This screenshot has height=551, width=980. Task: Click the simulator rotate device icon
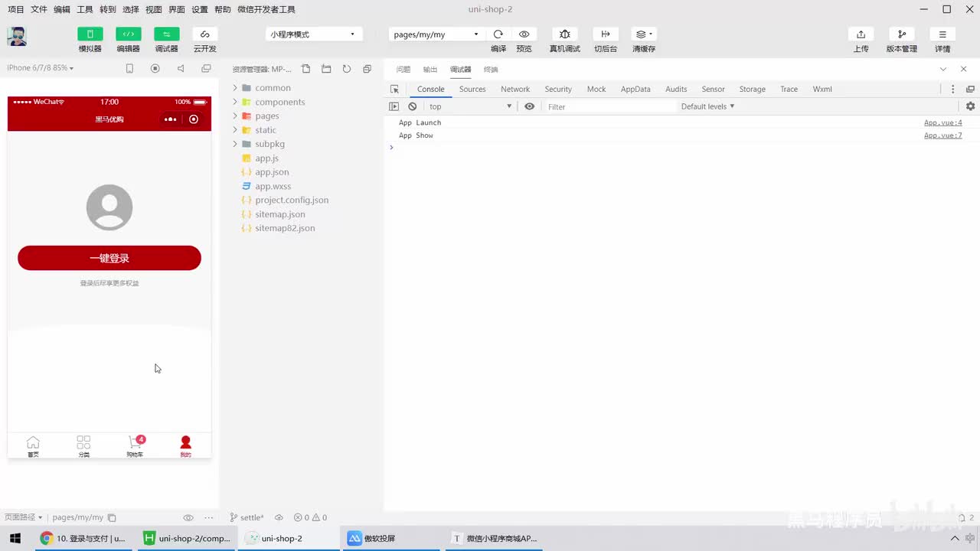[129, 68]
